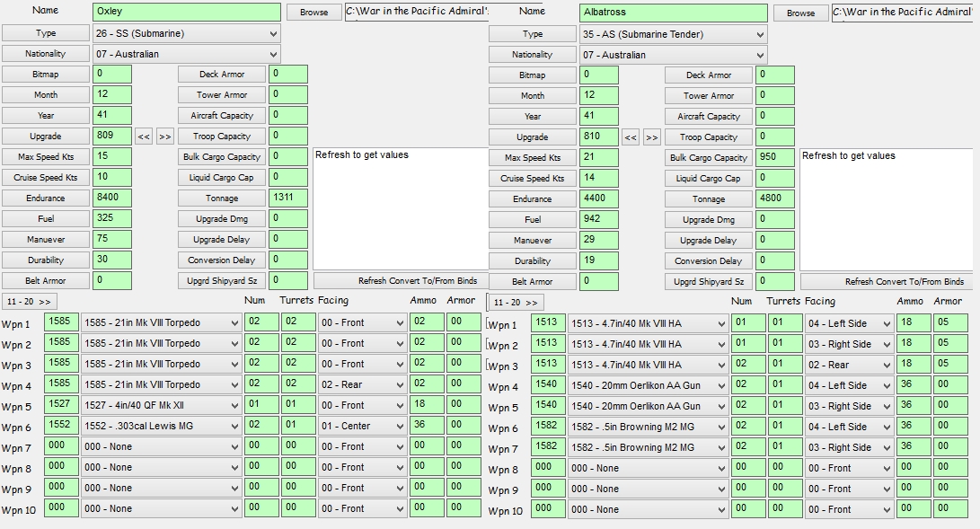Open Oxley Wpn 5 4in/40 QF dropdown
Screen dimensions: 980x529
[162, 405]
